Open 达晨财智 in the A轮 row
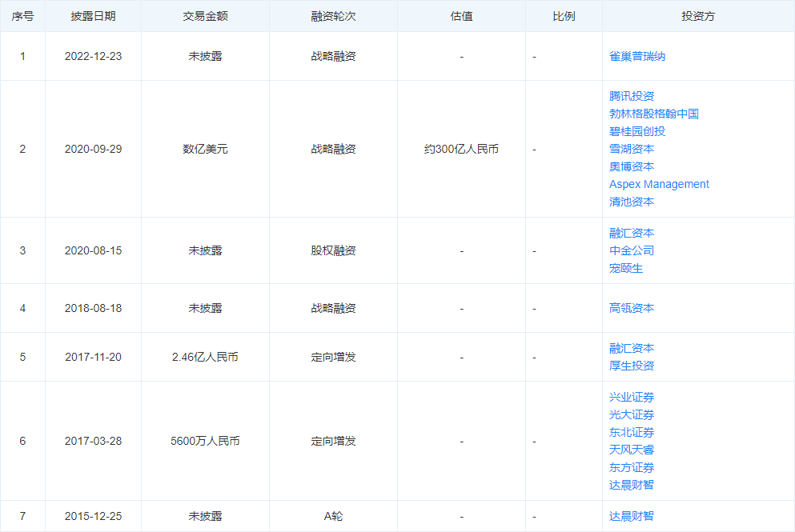Viewport: 795px width, 532px height. [x=631, y=516]
